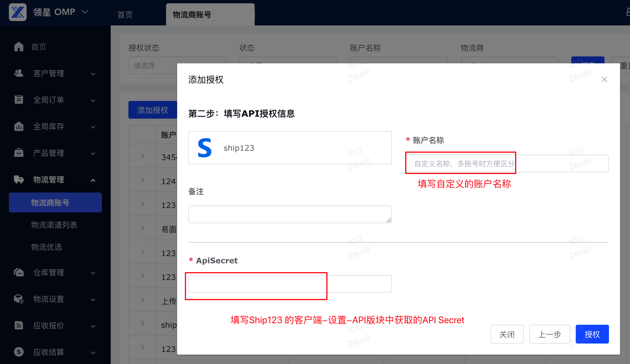
Task: Click the 账户名称 input field
Action: [507, 163]
